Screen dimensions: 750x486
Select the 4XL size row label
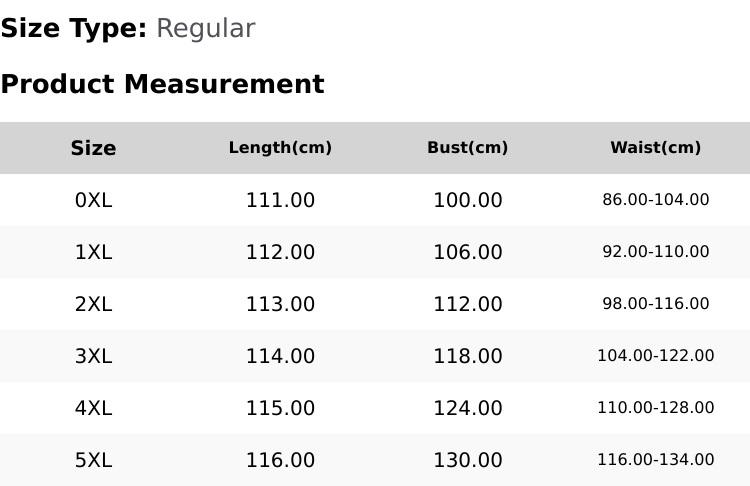[93, 409]
